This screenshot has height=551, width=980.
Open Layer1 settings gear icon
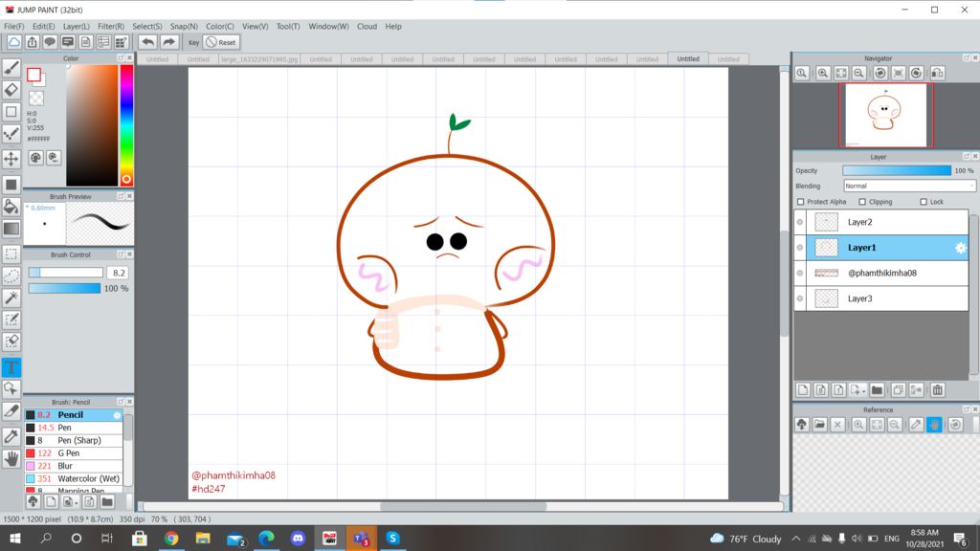[x=961, y=248]
